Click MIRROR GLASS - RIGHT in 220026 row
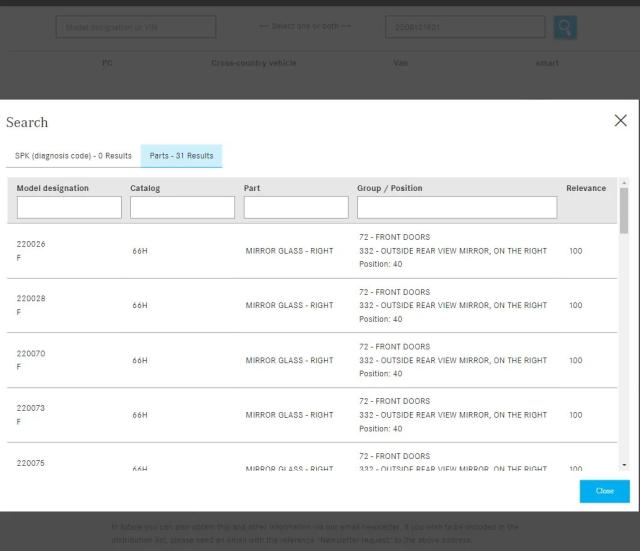 click(289, 251)
